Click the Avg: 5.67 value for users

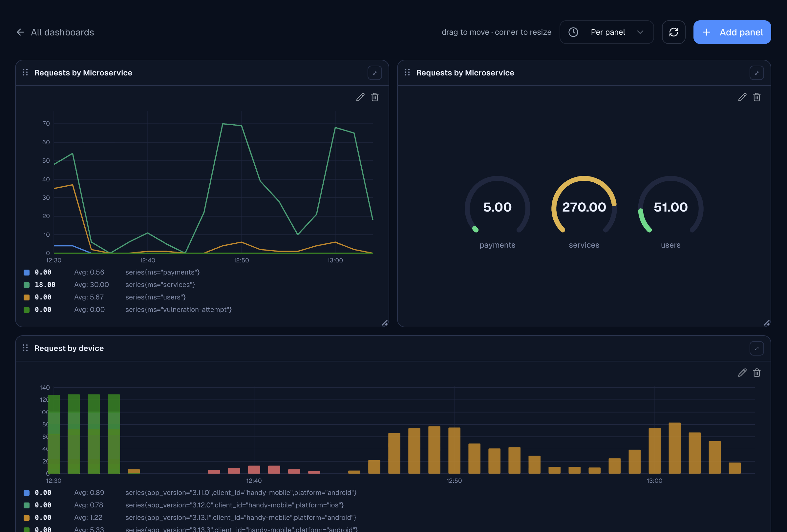pyautogui.click(x=89, y=297)
